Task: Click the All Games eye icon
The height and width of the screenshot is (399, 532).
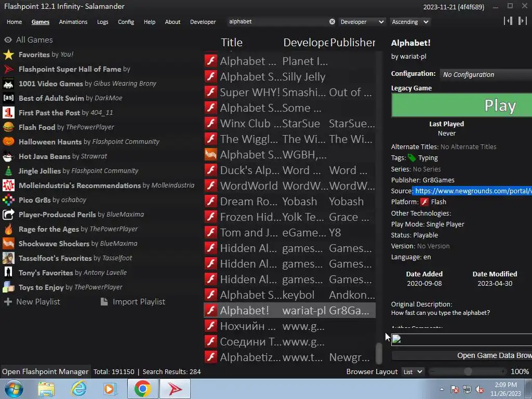Action: [8, 40]
